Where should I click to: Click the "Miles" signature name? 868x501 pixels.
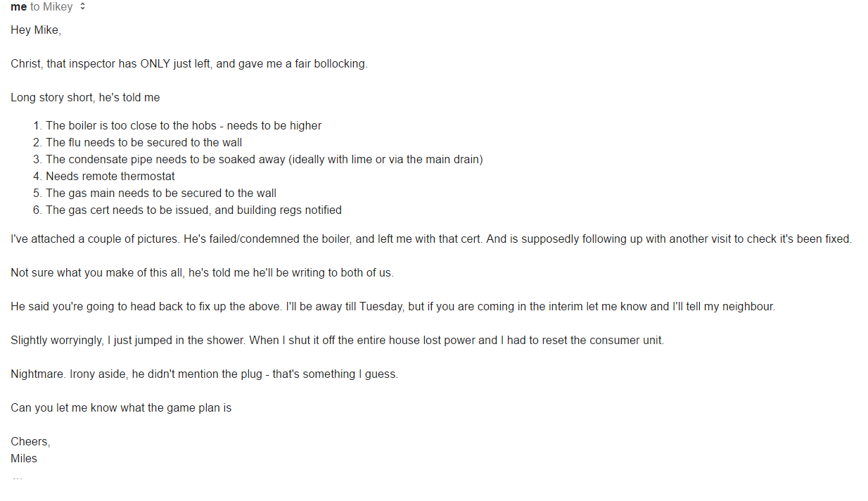[x=24, y=459]
